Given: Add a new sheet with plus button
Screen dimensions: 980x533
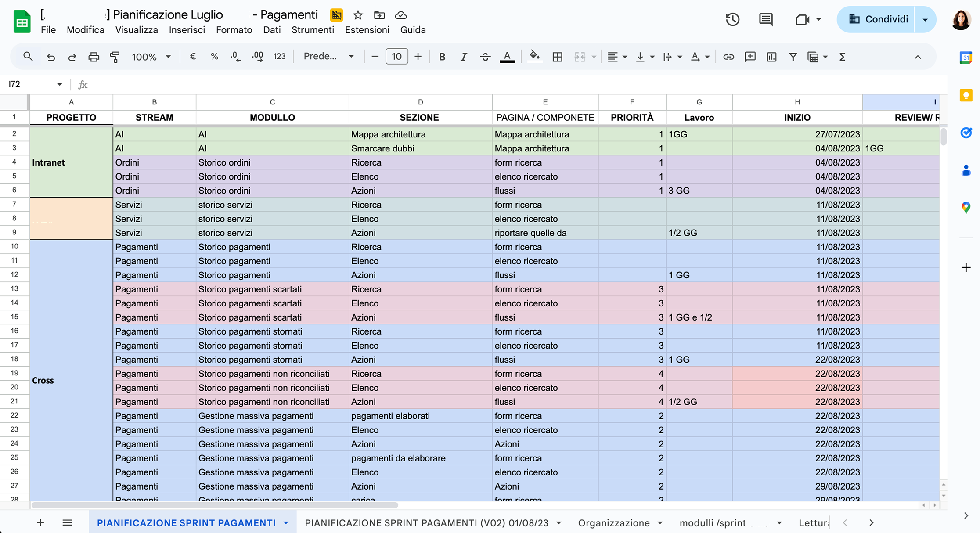Looking at the screenshot, I should tap(40, 523).
